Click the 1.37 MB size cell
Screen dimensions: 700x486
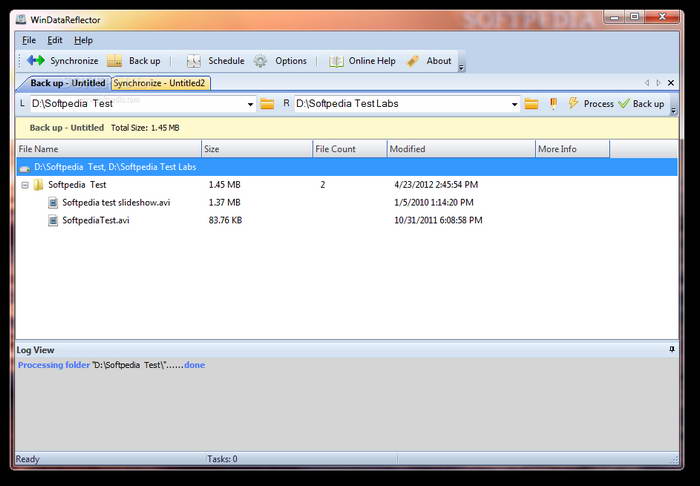[x=225, y=203]
